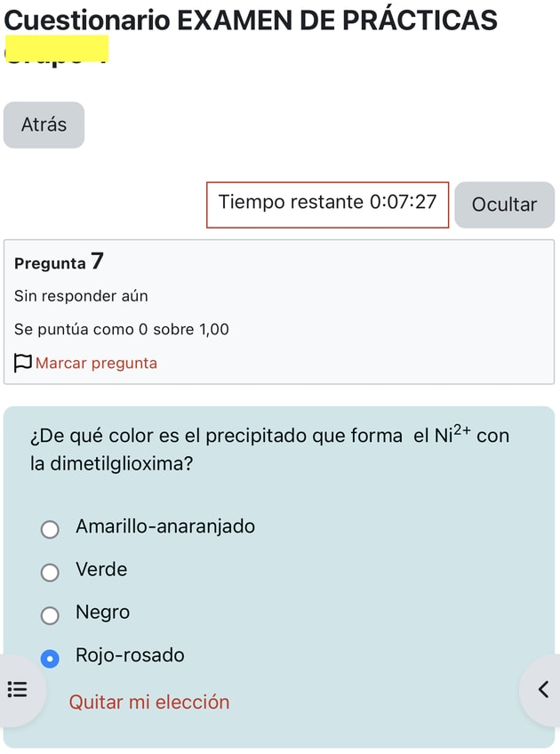Click the Pregunta 7 heading

point(60,262)
